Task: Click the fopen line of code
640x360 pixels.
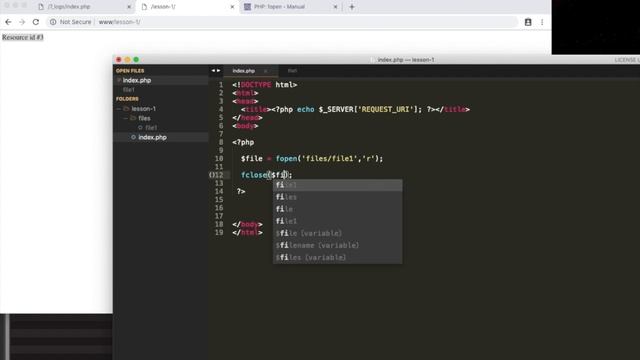Action: (312, 159)
